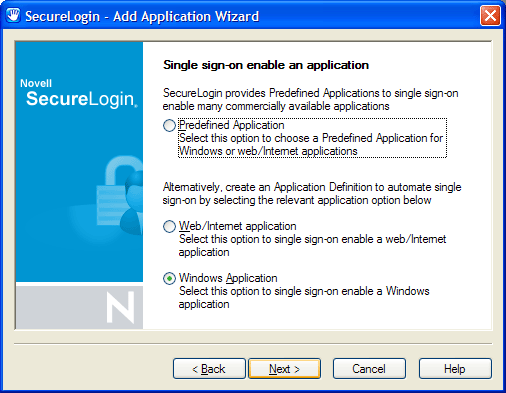Image resolution: width=506 pixels, height=393 pixels.
Task: Select the Predefined Application radio button
Action: (169, 125)
